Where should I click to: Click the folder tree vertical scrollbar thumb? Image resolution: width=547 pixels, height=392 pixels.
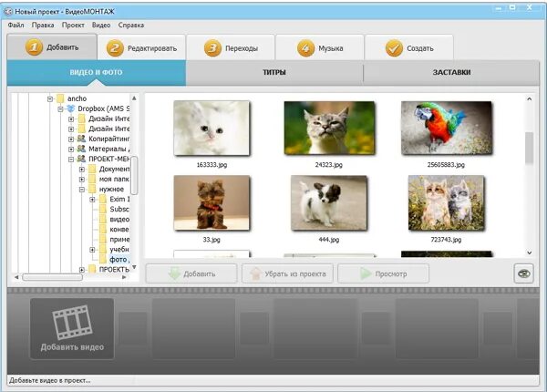[x=134, y=175]
